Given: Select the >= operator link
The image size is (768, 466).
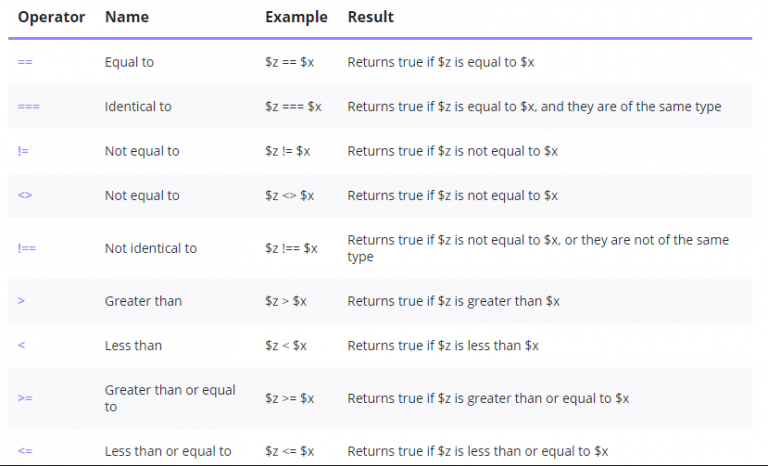Looking at the screenshot, I should click(25, 398).
